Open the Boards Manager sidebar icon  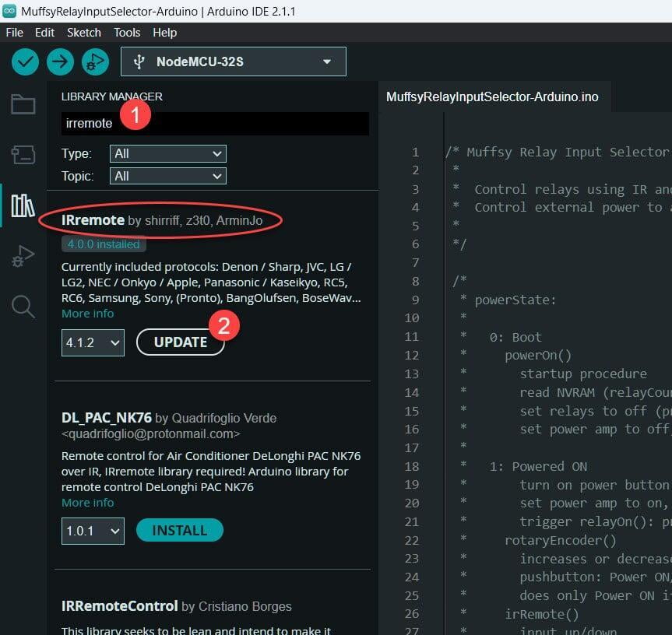[23, 155]
